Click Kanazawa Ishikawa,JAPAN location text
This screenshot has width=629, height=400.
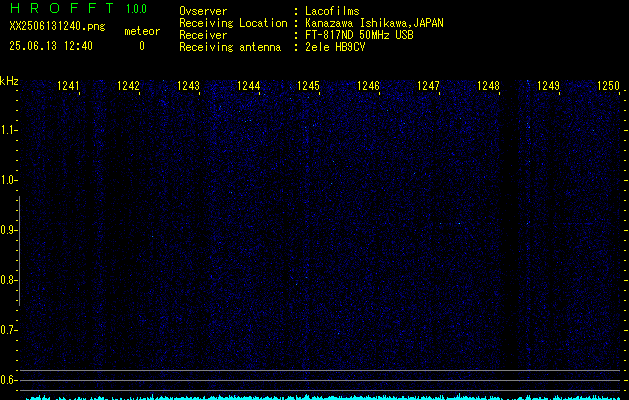374,23
